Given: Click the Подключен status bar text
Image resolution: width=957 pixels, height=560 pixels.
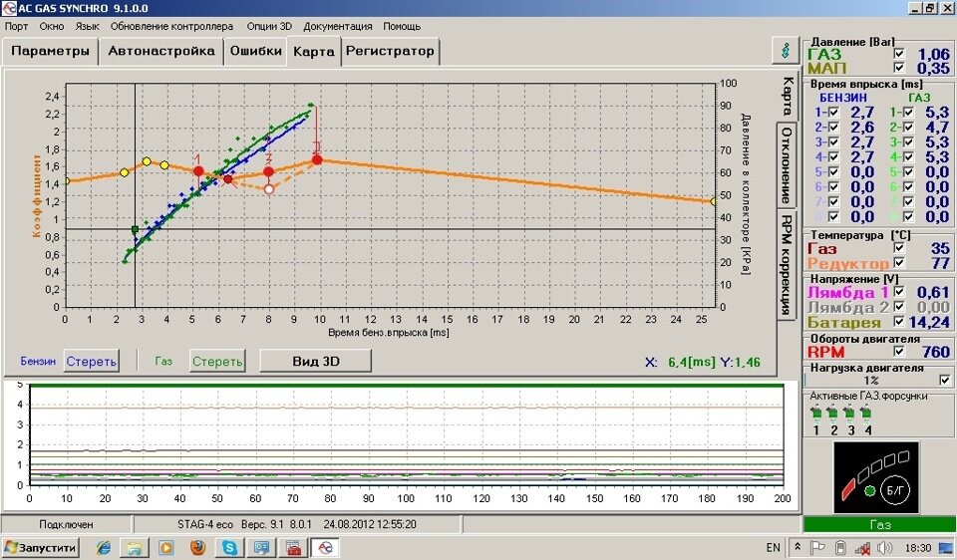Looking at the screenshot, I should click(x=66, y=524).
